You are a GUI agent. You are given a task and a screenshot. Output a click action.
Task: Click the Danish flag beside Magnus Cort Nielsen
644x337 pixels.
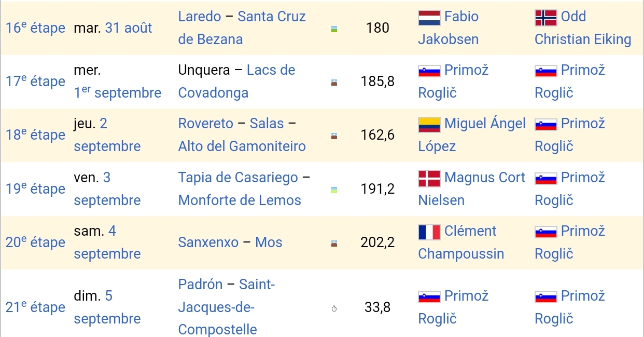429,179
